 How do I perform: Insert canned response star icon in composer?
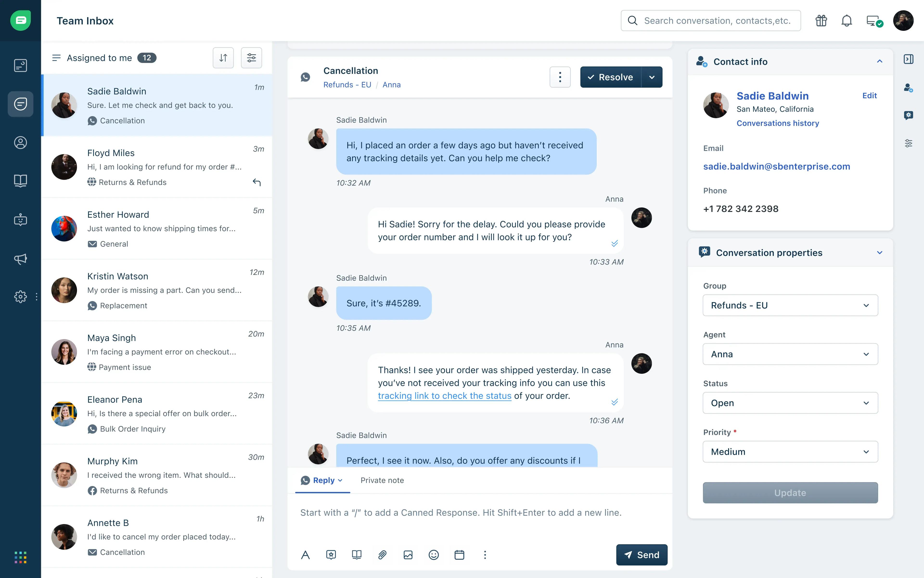[331, 555]
